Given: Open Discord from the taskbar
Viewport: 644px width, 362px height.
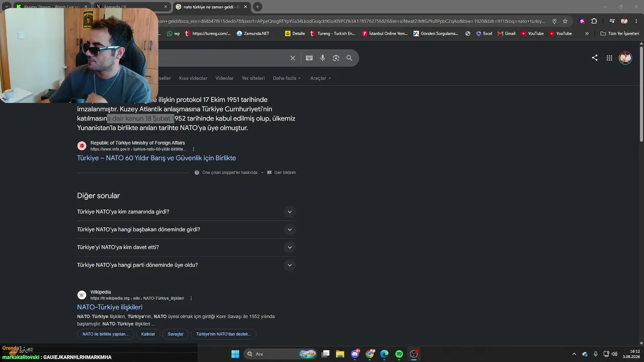Looking at the screenshot, I should [x=355, y=354].
